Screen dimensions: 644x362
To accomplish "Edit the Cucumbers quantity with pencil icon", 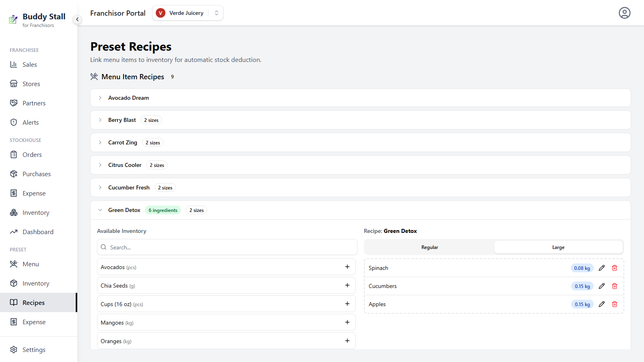I will point(602,286).
